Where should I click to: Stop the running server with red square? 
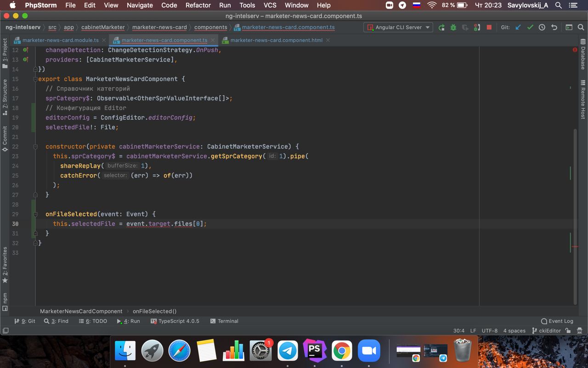click(489, 27)
